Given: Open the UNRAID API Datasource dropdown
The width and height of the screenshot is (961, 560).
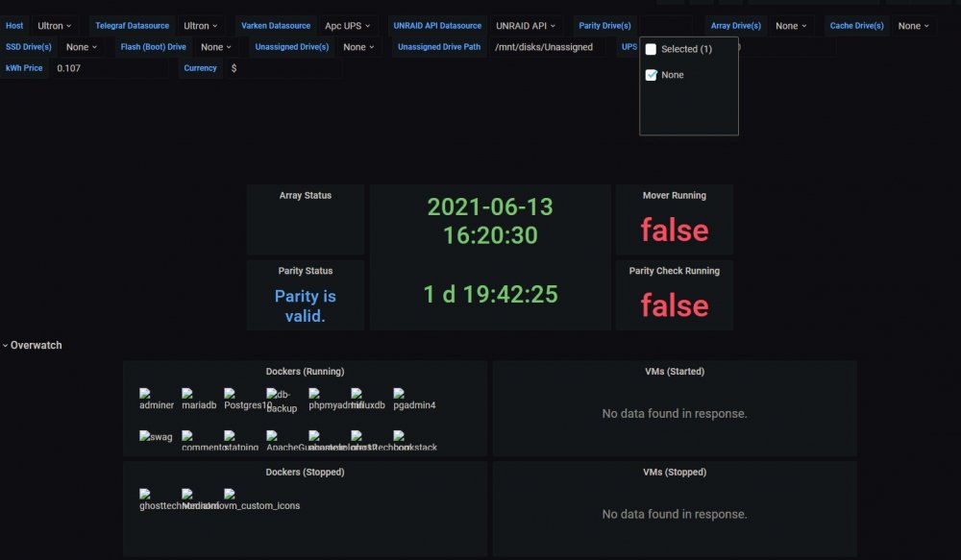Looking at the screenshot, I should coord(526,26).
